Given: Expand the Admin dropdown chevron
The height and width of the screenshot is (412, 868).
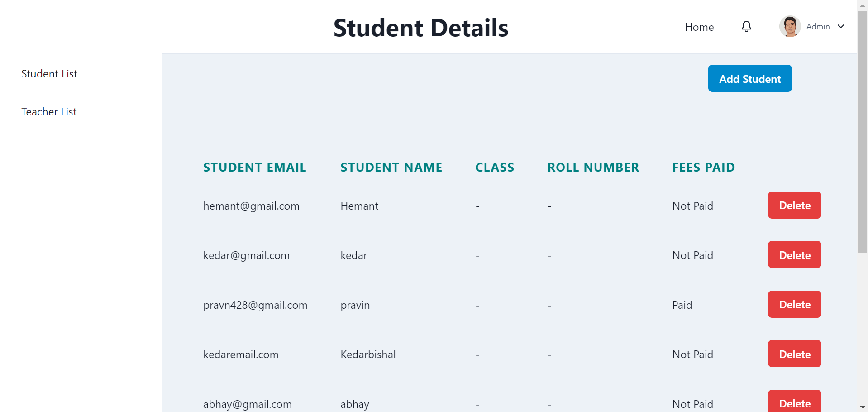Looking at the screenshot, I should pyautogui.click(x=841, y=27).
